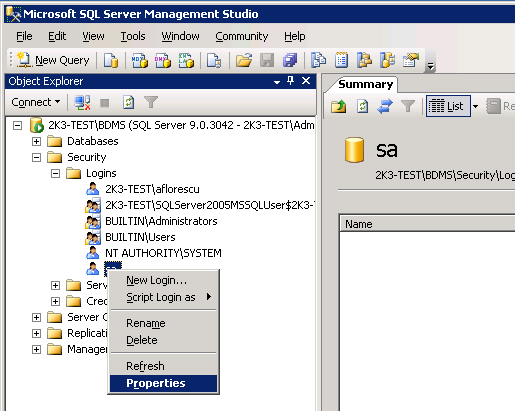The image size is (515, 411).
Task: Click the Analysis Services MDX Query icon
Action: point(140,60)
